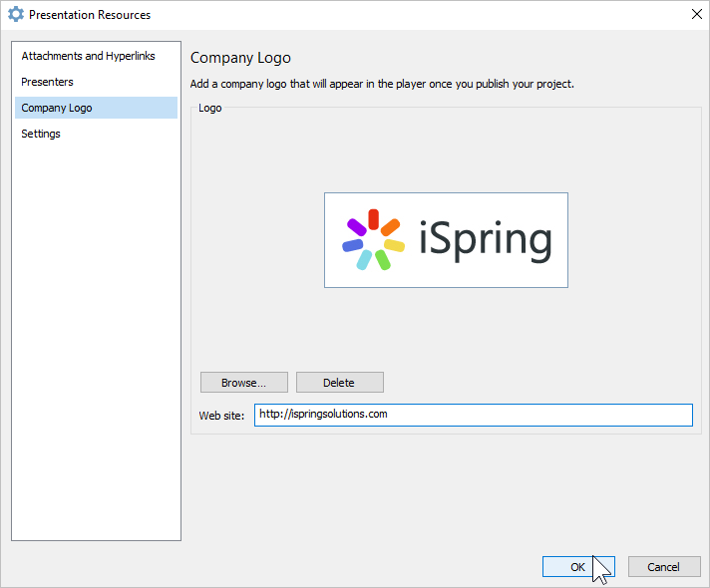Viewport: 710px width, 588px height.
Task: Select Company Logo sidebar item
Action: tap(96, 108)
